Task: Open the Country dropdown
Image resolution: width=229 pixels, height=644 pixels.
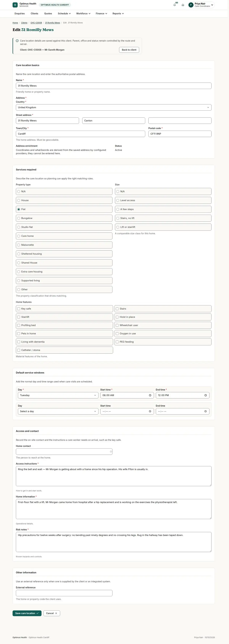Action: tap(114, 108)
